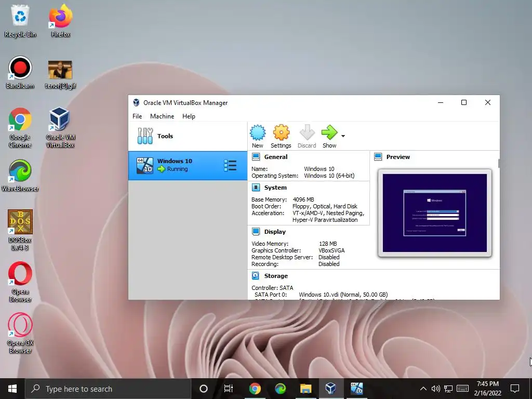
Task: Open File Explorer from the taskbar
Action: coord(305,389)
